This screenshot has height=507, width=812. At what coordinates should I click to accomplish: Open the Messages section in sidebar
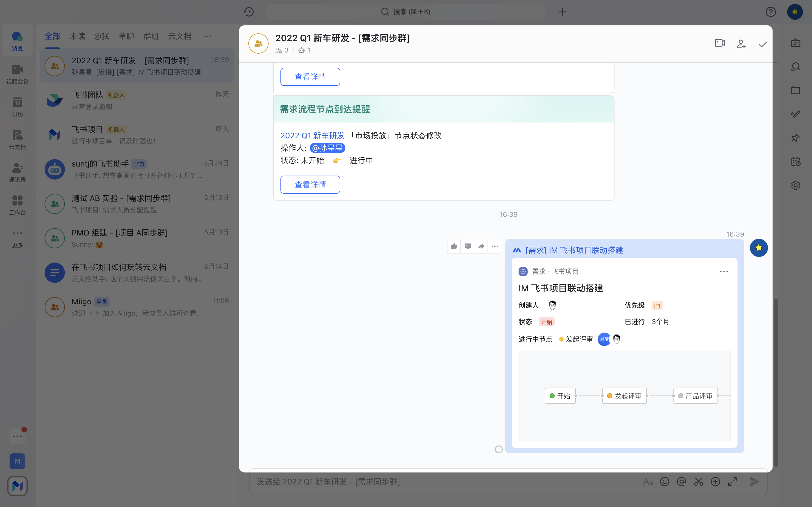pos(17,41)
